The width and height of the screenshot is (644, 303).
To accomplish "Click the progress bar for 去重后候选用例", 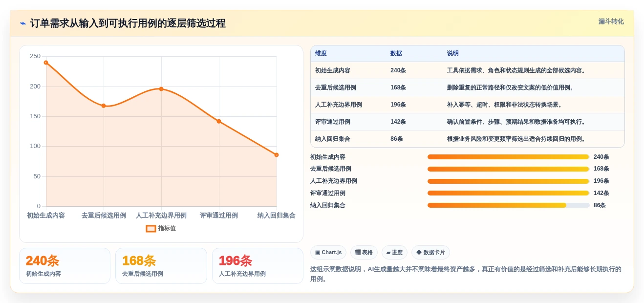I will click(508, 169).
